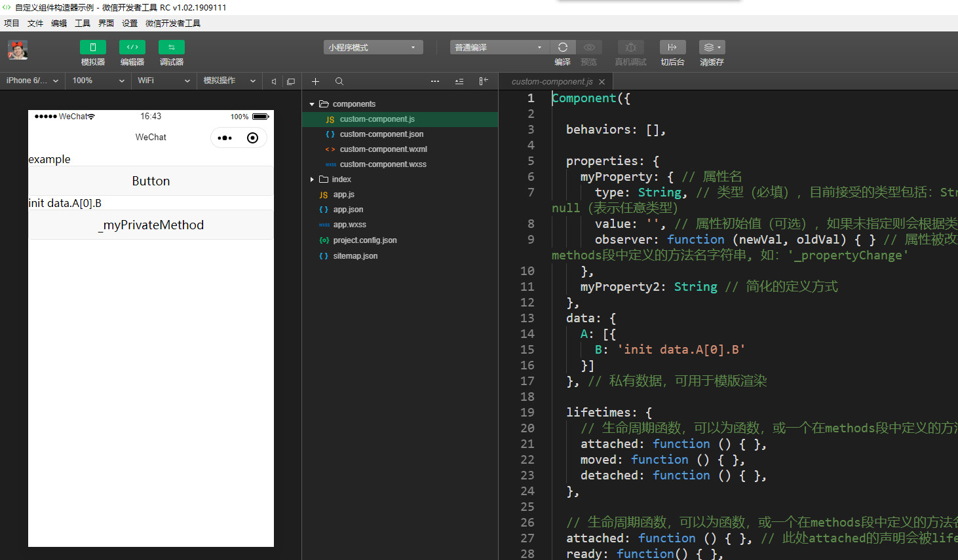Open the 工具 menu
The height and width of the screenshot is (560, 958).
[x=83, y=23]
